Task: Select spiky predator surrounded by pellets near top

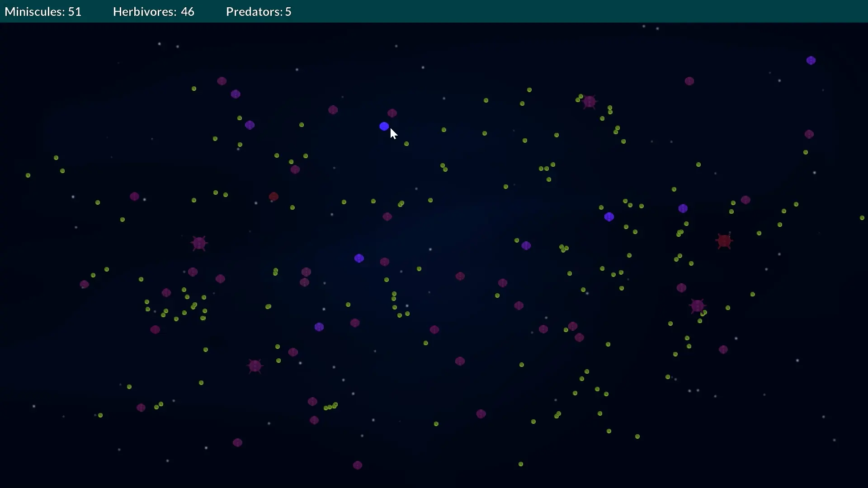Action: (589, 102)
